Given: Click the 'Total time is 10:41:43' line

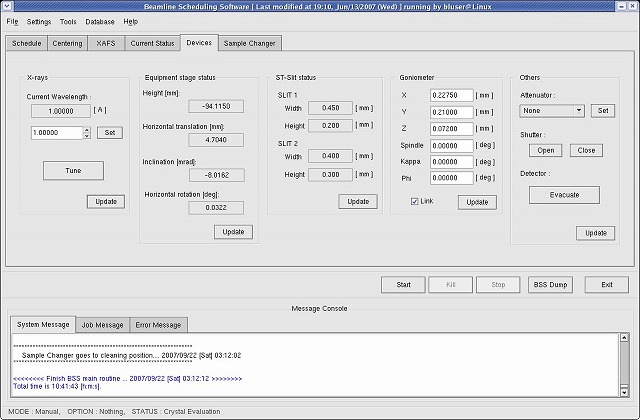Looking at the screenshot, I should [x=57, y=386].
